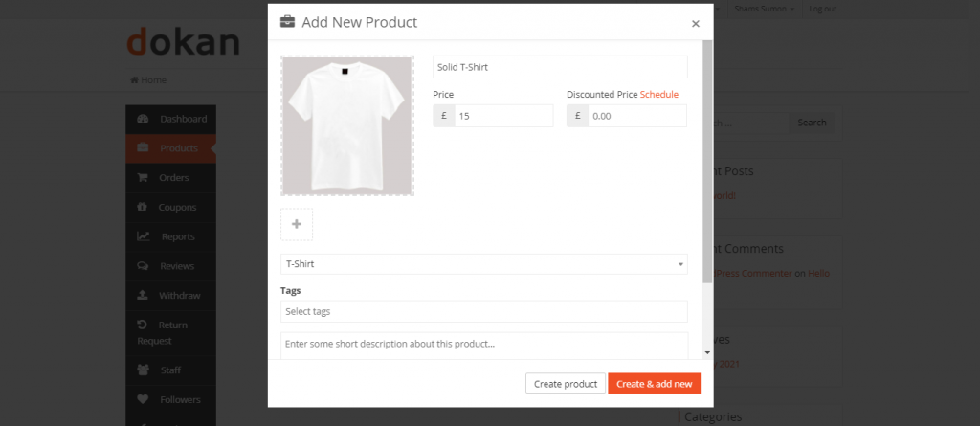980x426 pixels.
Task: Open the Staff sidebar menu item
Action: click(x=171, y=370)
